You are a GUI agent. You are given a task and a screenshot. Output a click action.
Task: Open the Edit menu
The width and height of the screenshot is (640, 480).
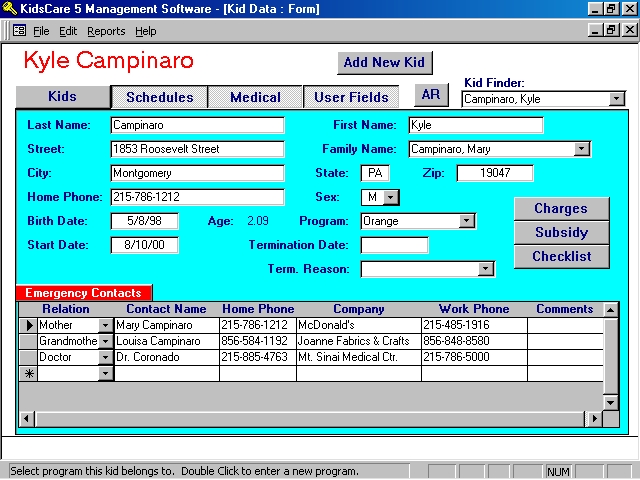point(68,31)
